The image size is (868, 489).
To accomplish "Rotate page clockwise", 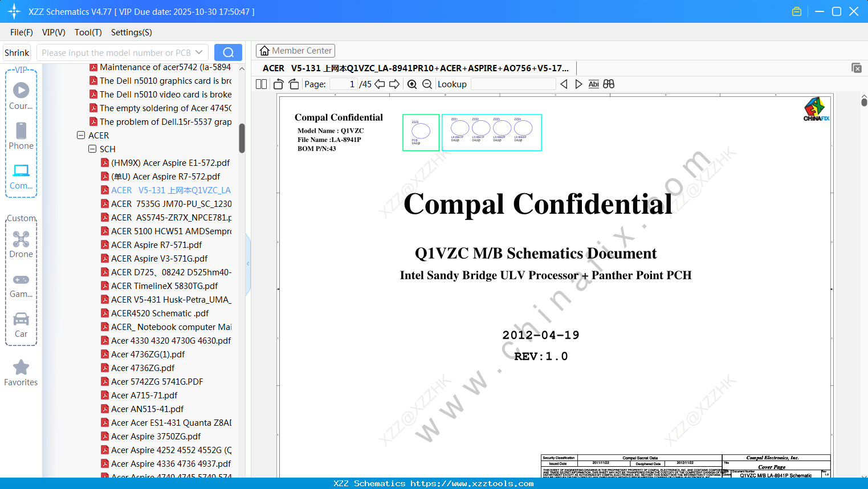I will 294,84.
